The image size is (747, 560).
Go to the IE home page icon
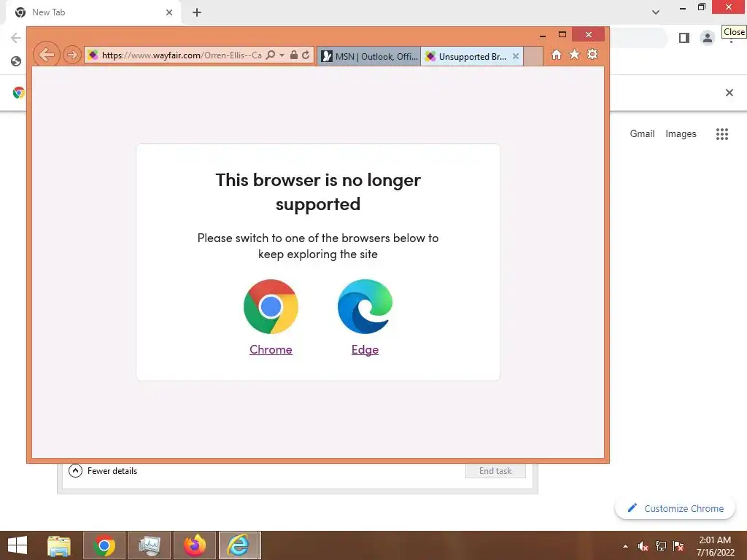[x=557, y=55]
